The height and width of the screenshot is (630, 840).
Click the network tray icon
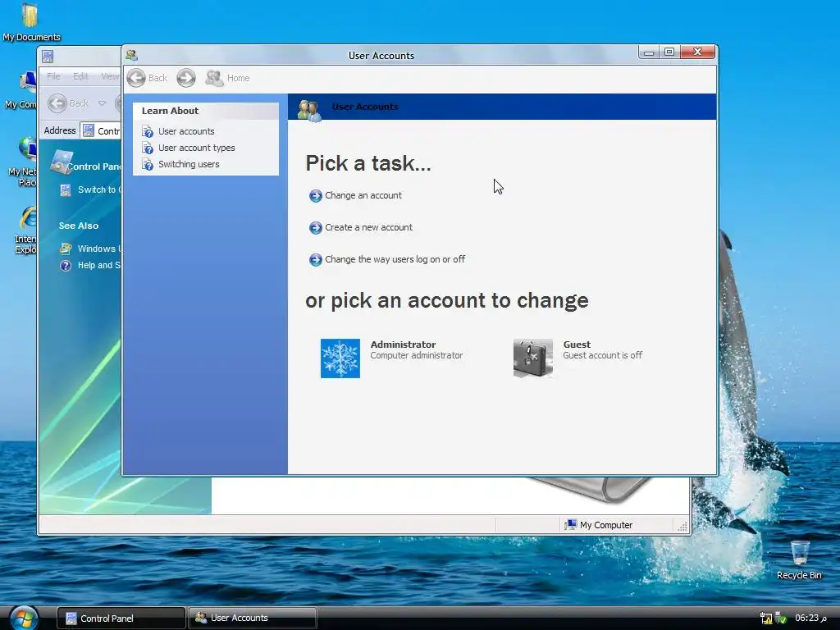(x=766, y=619)
